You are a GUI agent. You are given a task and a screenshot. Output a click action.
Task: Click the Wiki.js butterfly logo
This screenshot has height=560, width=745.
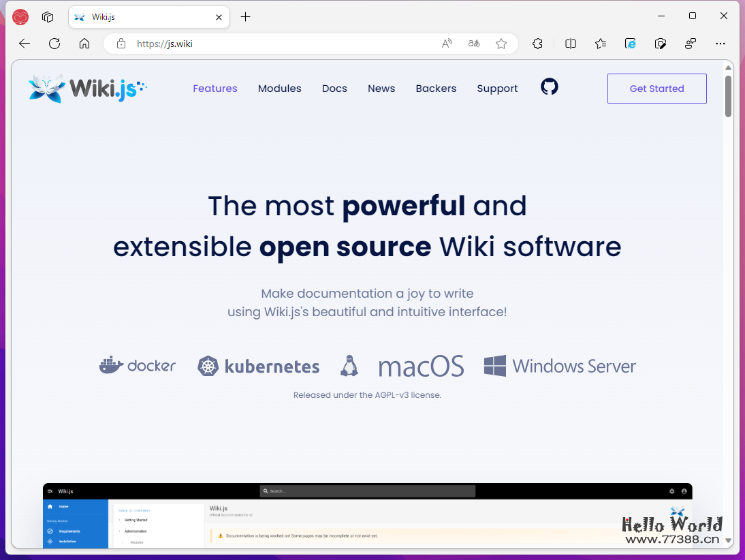[44, 88]
